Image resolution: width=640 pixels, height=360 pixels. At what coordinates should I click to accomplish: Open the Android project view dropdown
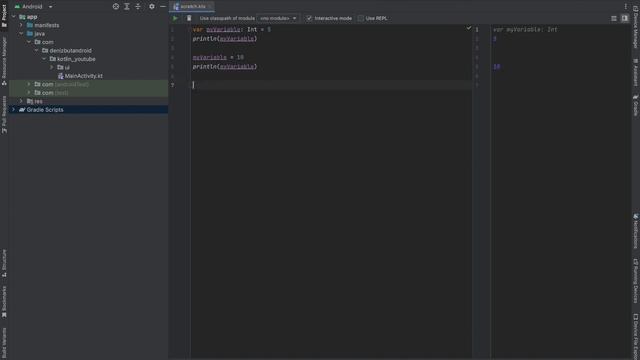(33, 7)
